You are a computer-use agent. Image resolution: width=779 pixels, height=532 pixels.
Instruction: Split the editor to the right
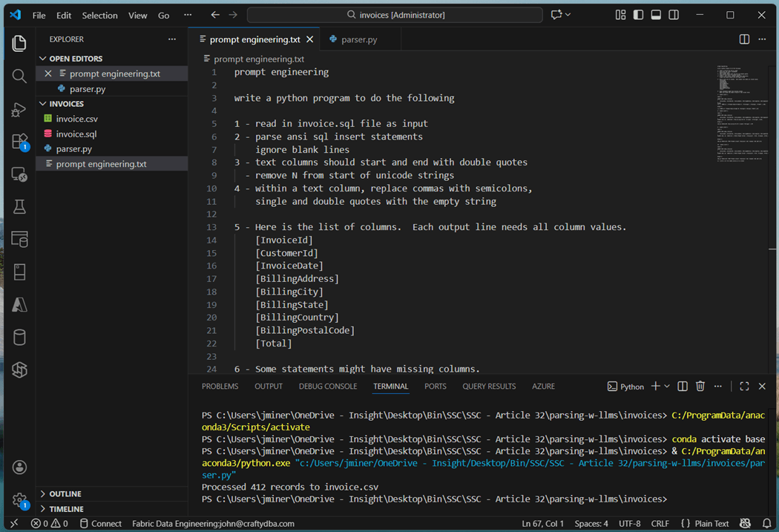point(744,39)
